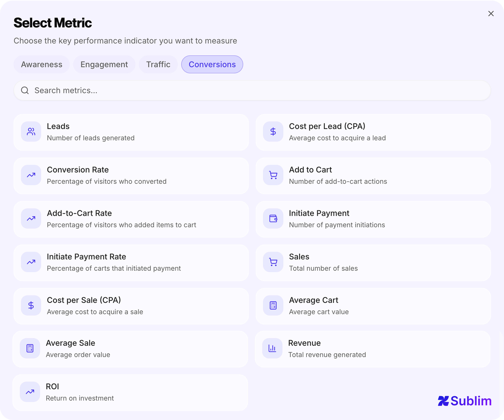This screenshot has width=504, height=420.
Task: Click the dollar icon for Cost per Sale
Action: pos(31,305)
